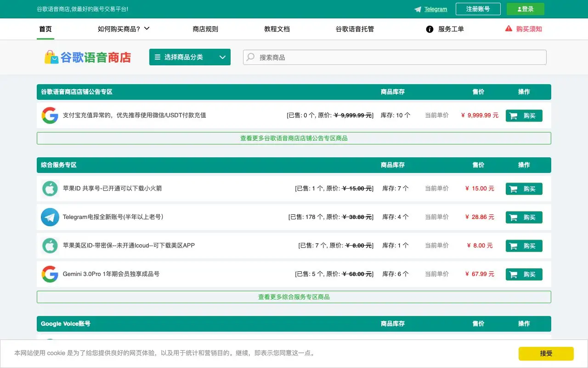Click 查看更多谷歌语音商店店铺公告专区商品 button
The height and width of the screenshot is (368, 588).
(294, 138)
